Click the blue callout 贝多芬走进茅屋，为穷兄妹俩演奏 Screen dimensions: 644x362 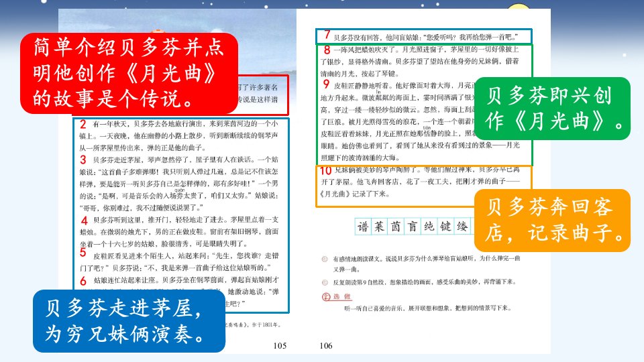point(129,320)
